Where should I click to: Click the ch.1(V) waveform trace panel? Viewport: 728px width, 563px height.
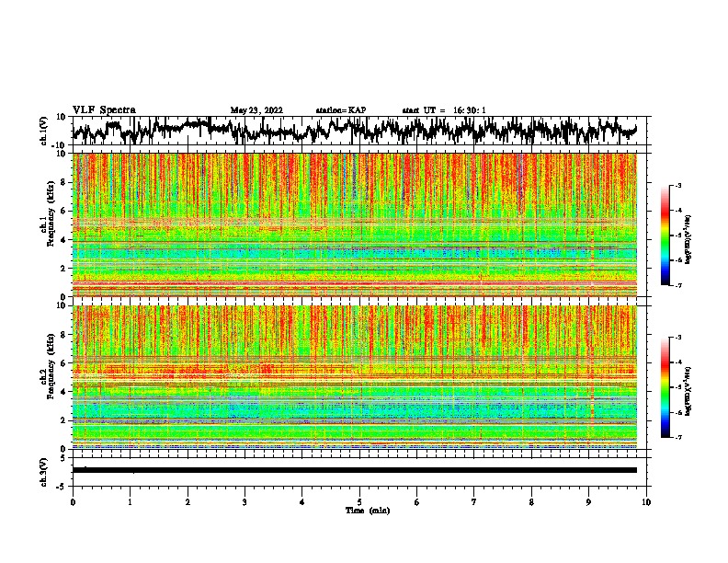click(x=358, y=131)
